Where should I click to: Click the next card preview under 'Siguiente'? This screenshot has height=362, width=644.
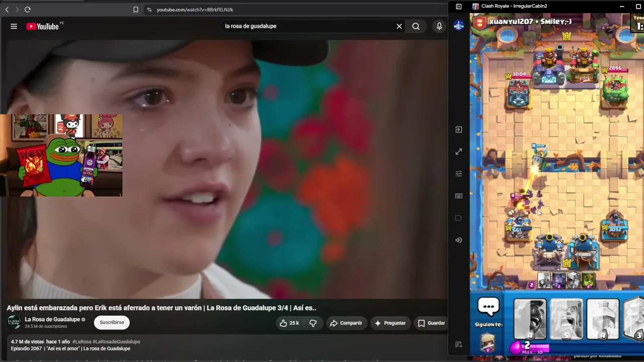tap(488, 342)
